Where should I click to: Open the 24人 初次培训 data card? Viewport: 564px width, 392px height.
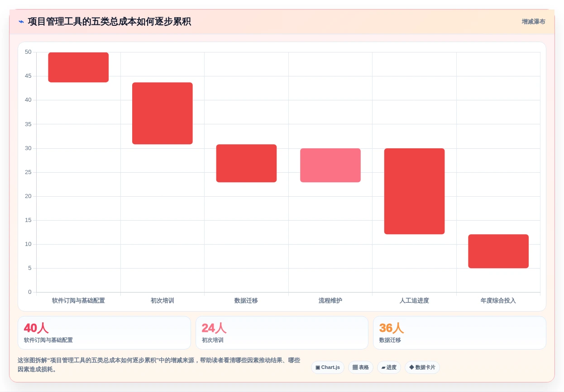(282, 333)
